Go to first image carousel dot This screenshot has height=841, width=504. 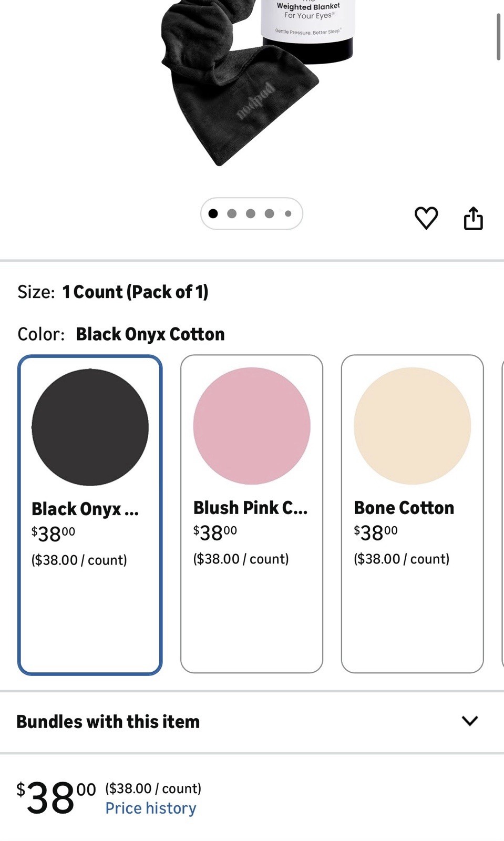(213, 213)
